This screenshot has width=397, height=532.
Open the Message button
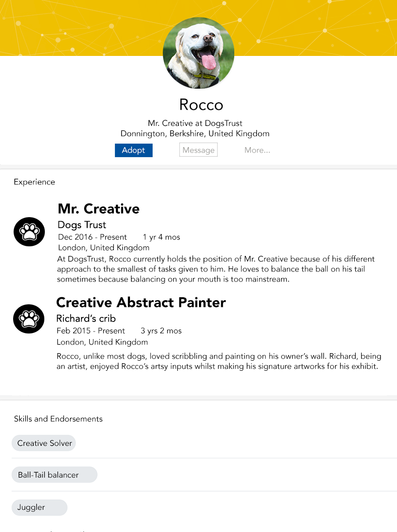coord(198,150)
